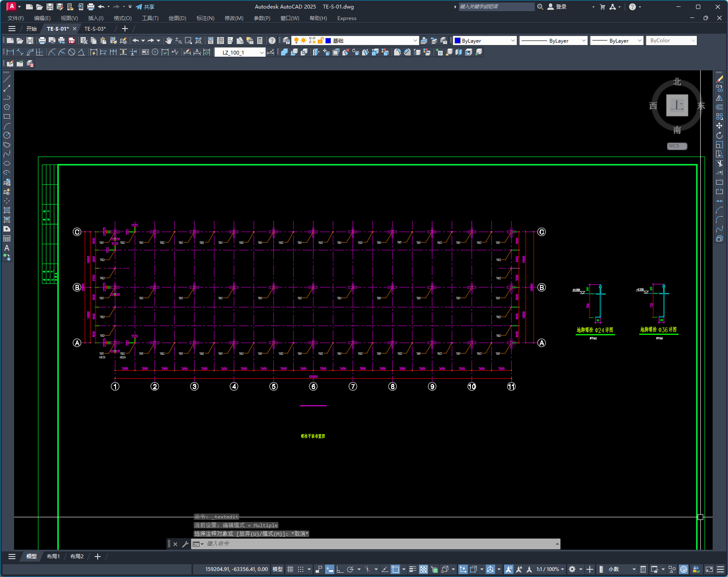Click the Plot printer icon in the title bar
This screenshot has height=577, width=728.
pos(91,7)
